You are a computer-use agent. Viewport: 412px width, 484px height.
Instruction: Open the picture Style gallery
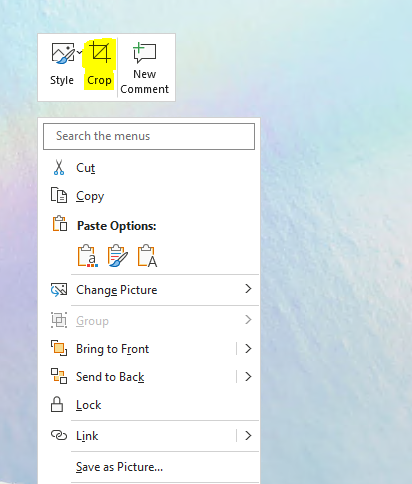coord(63,64)
